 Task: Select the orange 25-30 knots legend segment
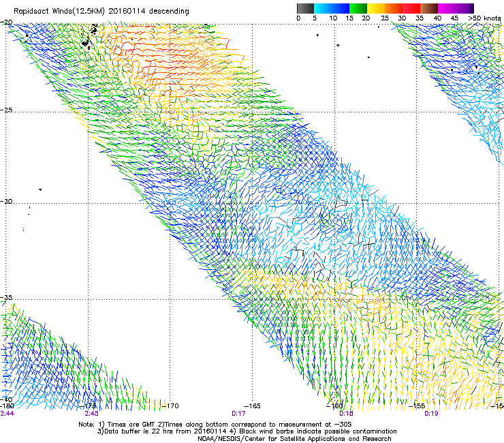[x=394, y=8]
